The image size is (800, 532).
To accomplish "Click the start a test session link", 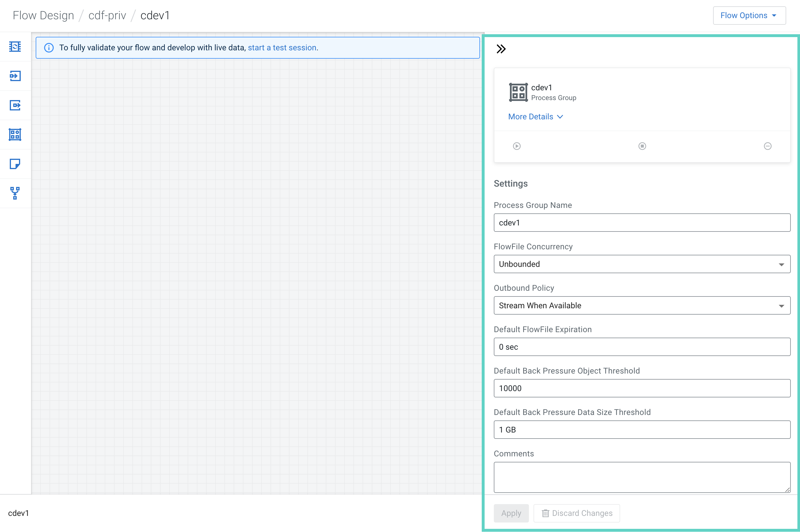I will (x=282, y=48).
